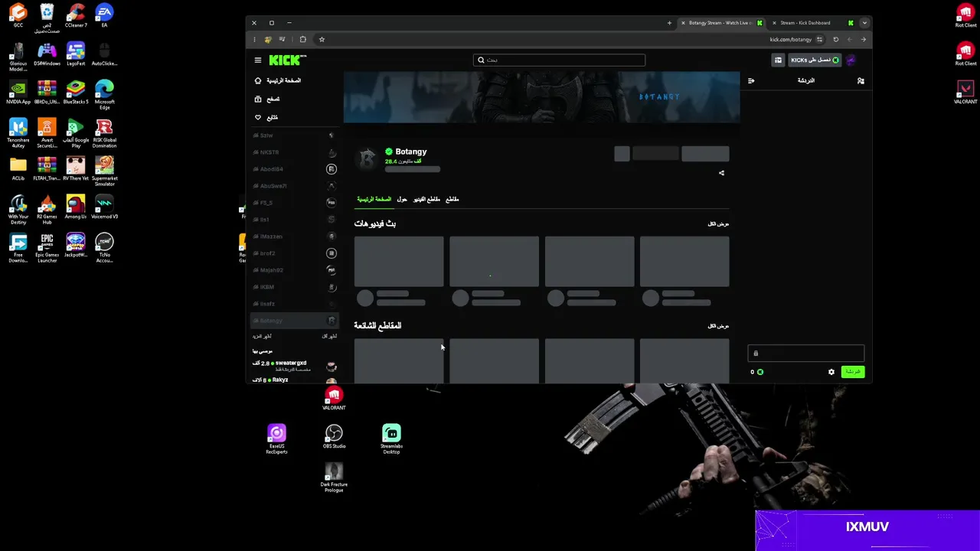Switch to Stream - Kick Dashboard tab
Image resolution: width=980 pixels, height=551 pixels.
coord(812,23)
